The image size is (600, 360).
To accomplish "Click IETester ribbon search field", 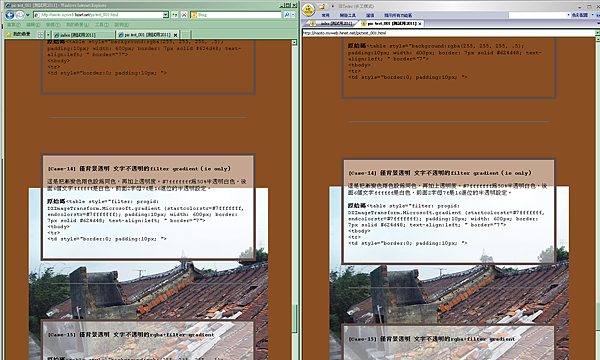I will point(537,15).
